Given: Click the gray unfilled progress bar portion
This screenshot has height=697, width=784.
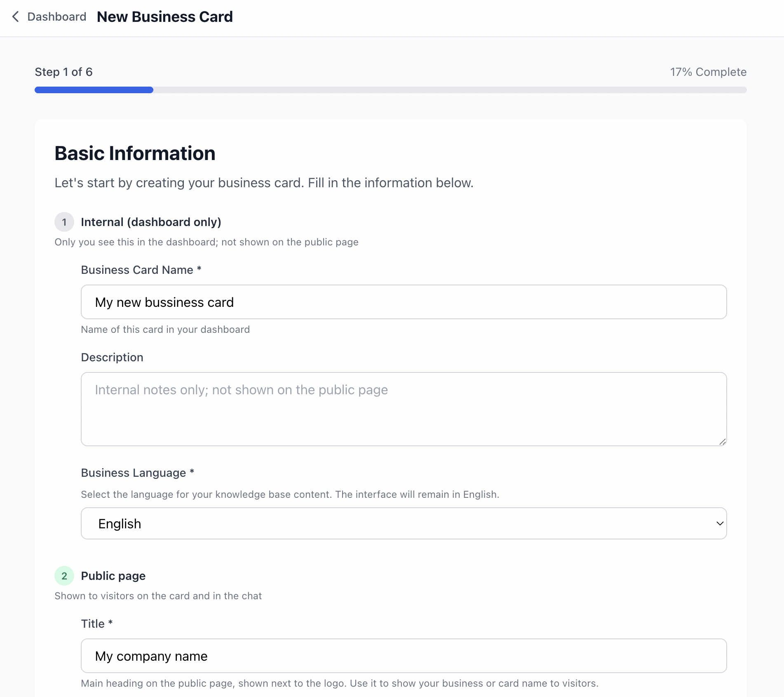Looking at the screenshot, I should [x=449, y=90].
